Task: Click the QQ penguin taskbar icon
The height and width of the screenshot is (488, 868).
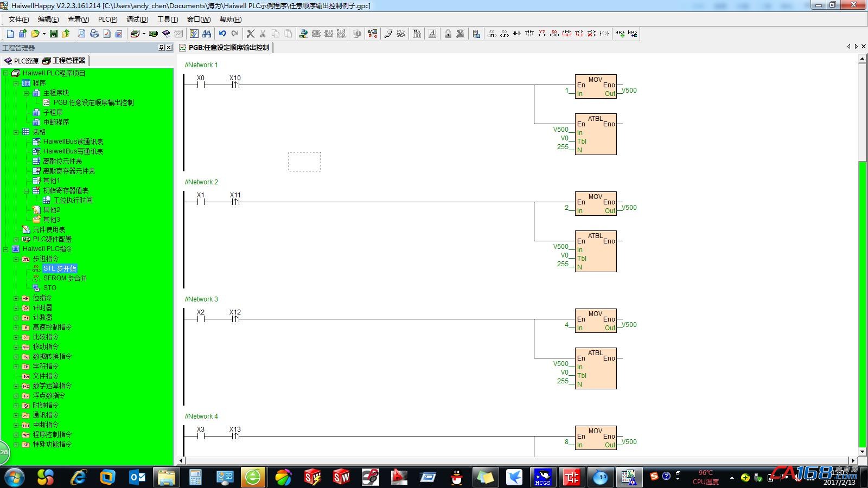Action: pos(457,478)
